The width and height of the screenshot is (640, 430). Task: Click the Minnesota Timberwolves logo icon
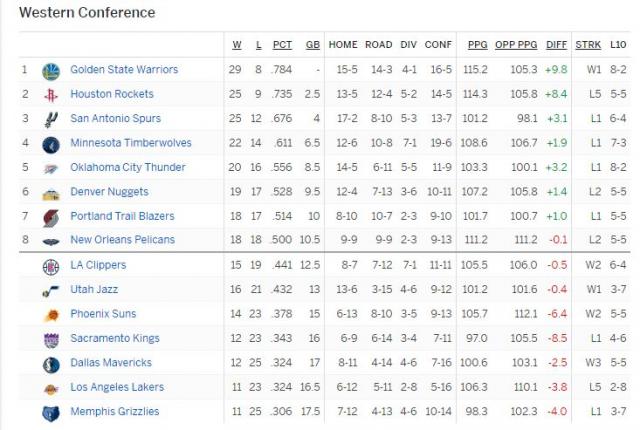(51, 144)
